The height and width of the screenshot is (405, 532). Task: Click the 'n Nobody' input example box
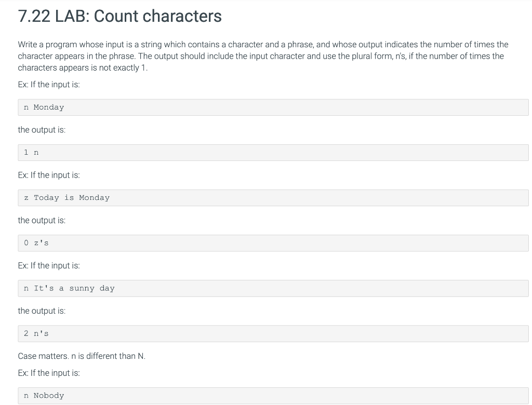[273, 396]
